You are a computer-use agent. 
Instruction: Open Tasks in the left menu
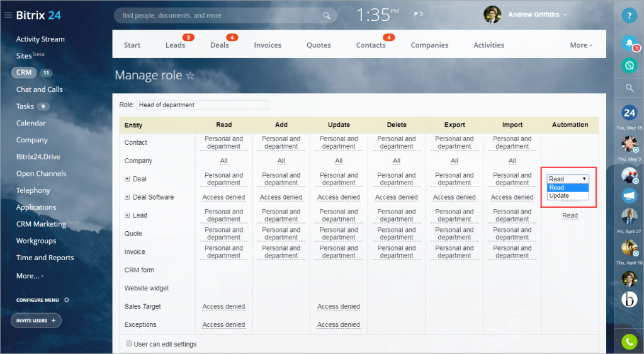pyautogui.click(x=25, y=106)
